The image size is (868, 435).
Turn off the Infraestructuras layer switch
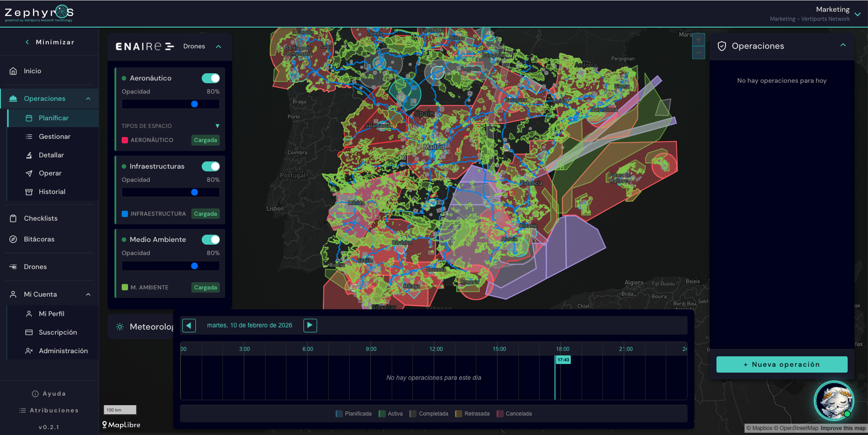[x=210, y=166]
